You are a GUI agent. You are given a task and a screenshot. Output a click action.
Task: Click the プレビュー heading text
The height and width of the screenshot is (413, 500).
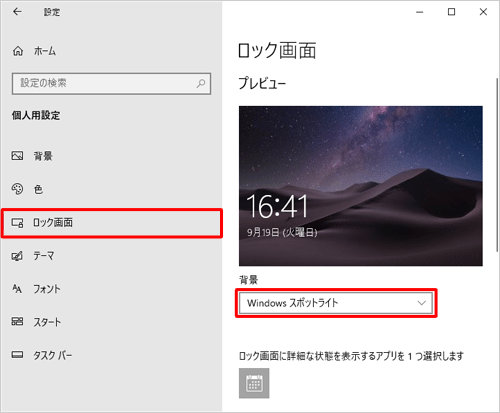pos(262,83)
